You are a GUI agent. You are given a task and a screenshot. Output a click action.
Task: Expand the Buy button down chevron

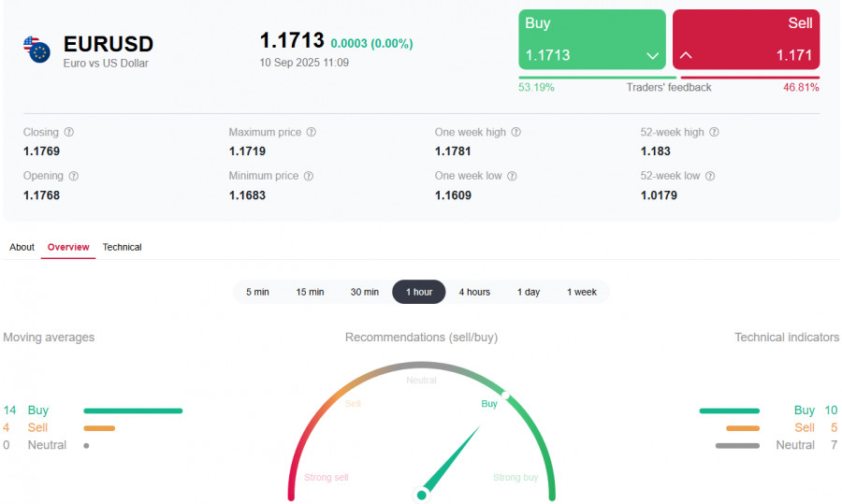coord(652,55)
